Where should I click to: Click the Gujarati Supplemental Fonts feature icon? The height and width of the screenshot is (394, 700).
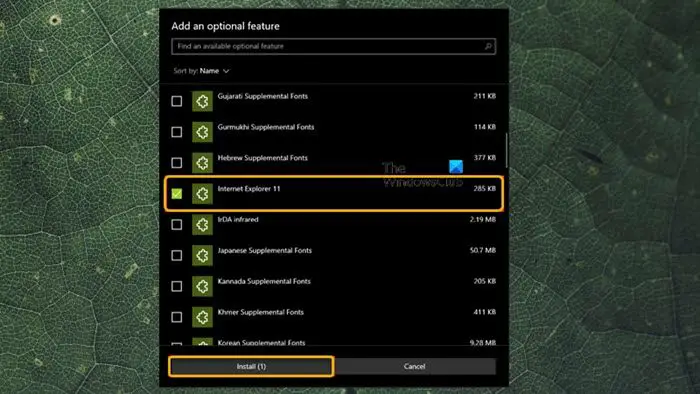(x=202, y=101)
